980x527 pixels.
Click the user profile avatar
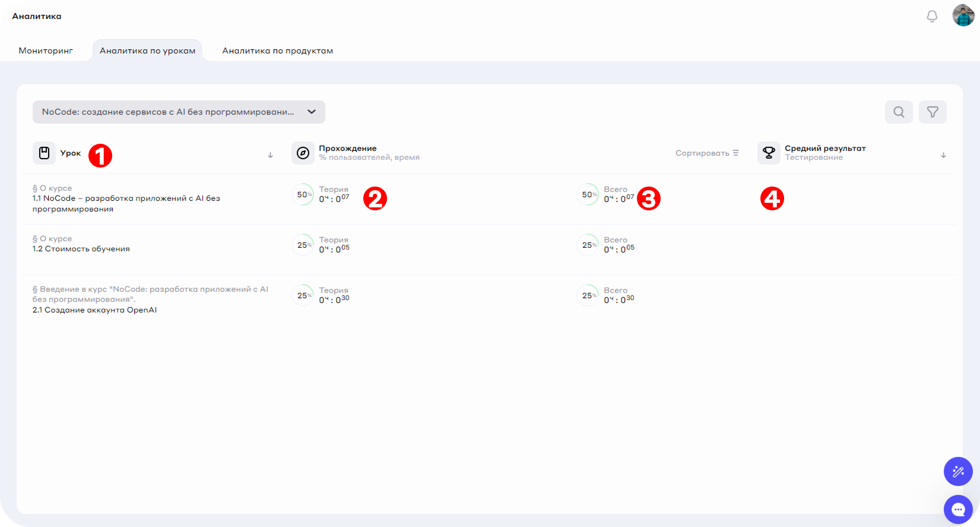[963, 15]
